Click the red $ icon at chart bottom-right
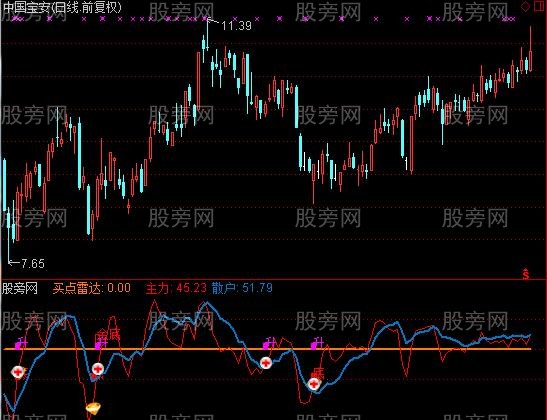The image size is (547, 420). 526,275
